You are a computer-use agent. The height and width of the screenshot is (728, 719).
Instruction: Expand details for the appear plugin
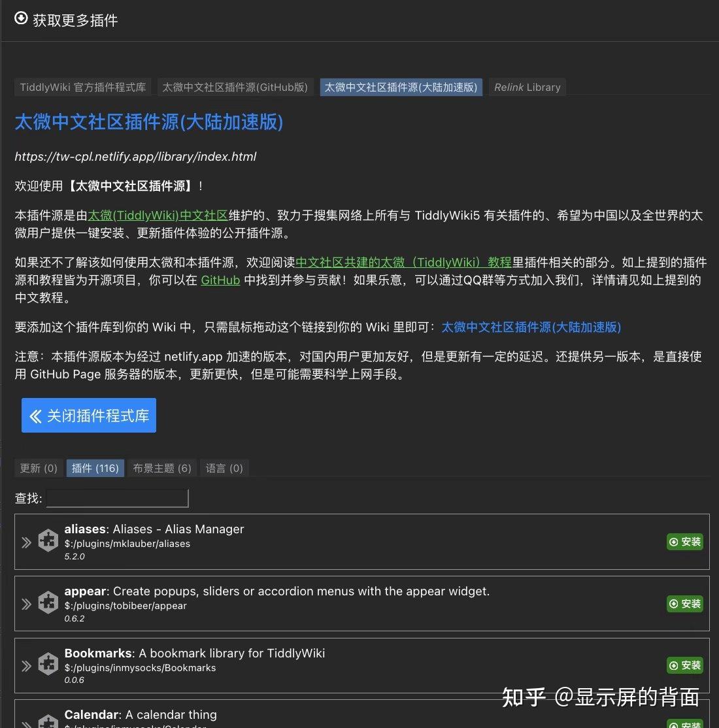coord(26,604)
